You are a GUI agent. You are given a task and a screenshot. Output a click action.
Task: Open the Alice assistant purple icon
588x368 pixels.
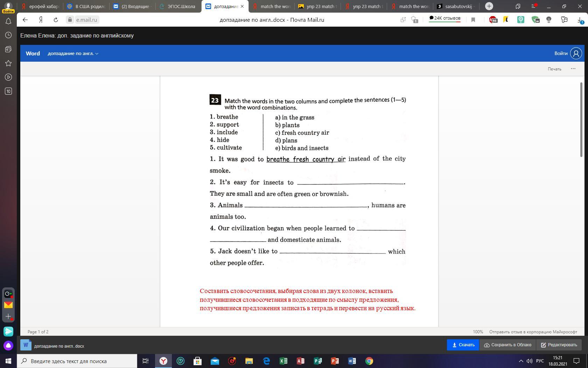tap(8, 346)
